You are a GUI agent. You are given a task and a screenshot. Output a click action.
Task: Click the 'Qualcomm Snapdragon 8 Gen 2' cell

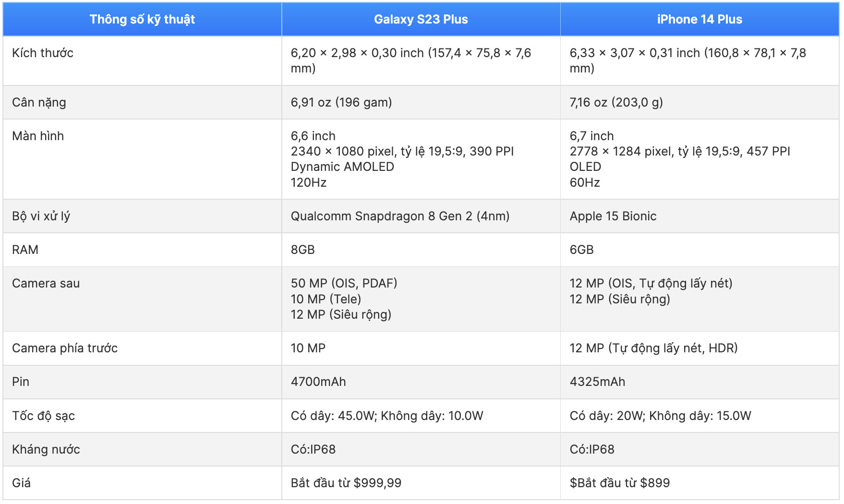click(x=400, y=216)
